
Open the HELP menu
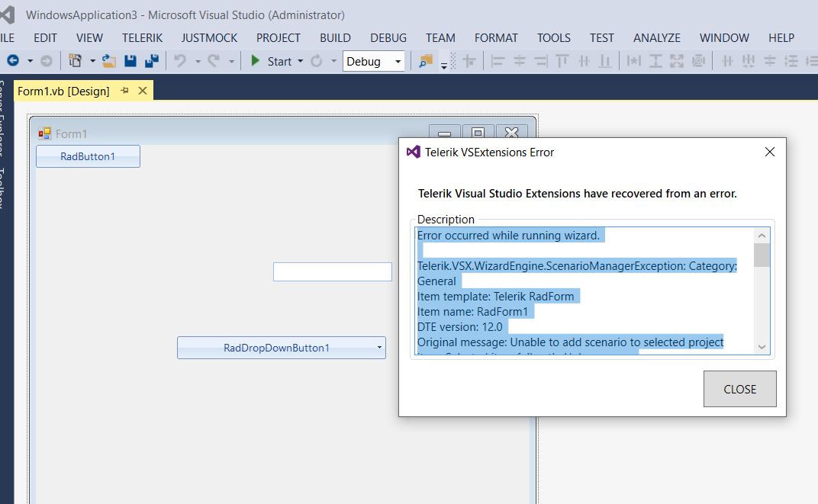tap(781, 38)
